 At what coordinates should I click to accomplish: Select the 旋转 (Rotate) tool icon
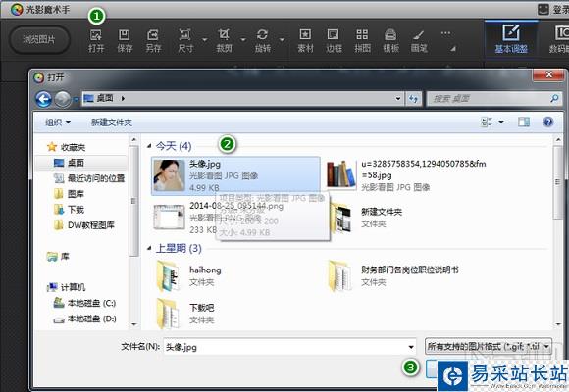(262, 41)
